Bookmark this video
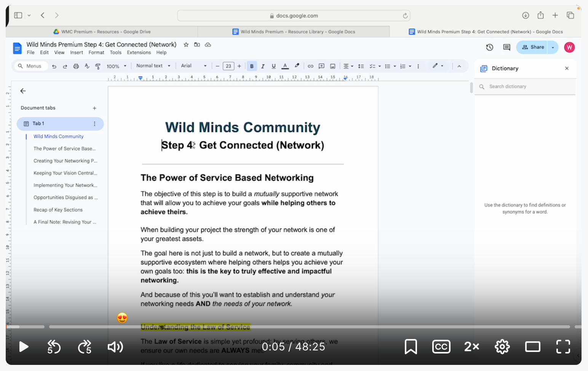This screenshot has width=588, height=371. point(411,347)
